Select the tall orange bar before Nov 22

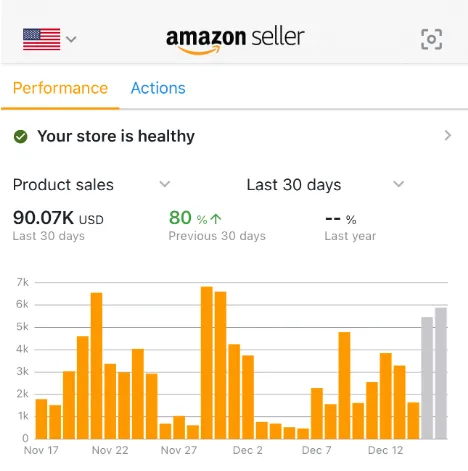pos(96,366)
